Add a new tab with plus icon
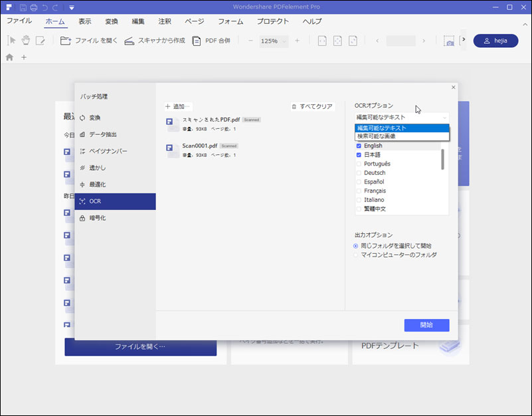Screen dimensions: 532x416 24,57
